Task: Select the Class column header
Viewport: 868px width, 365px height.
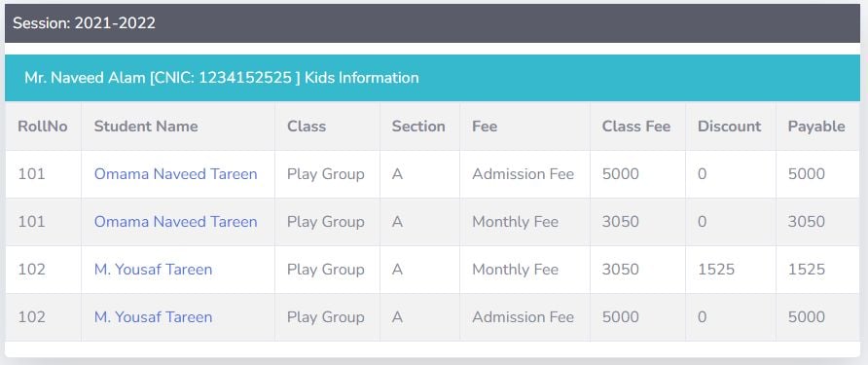Action: pyautogui.click(x=327, y=127)
